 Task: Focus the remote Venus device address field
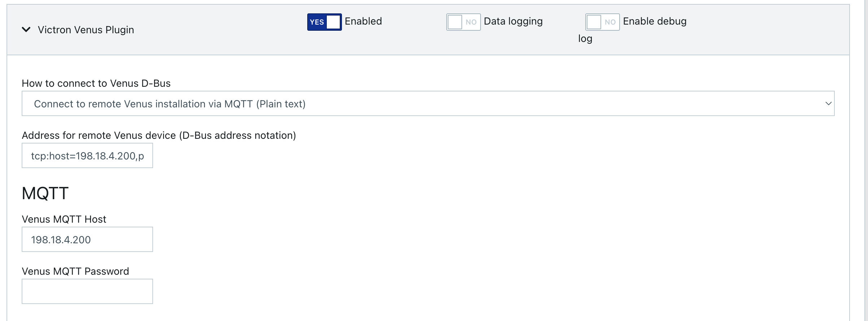coord(87,156)
